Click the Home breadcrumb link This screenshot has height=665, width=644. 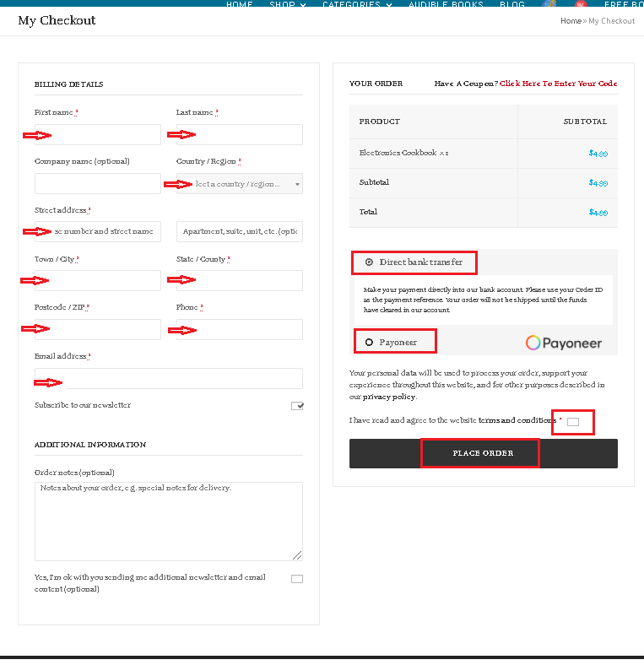(571, 21)
